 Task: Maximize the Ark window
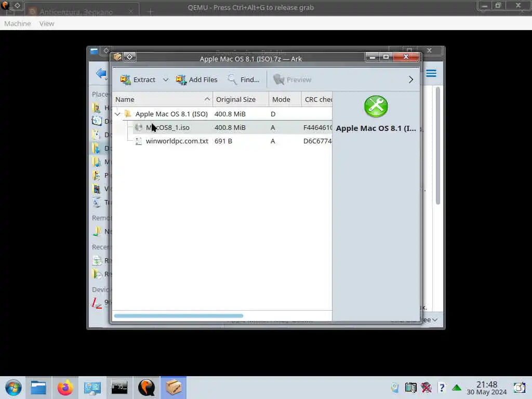386,57
